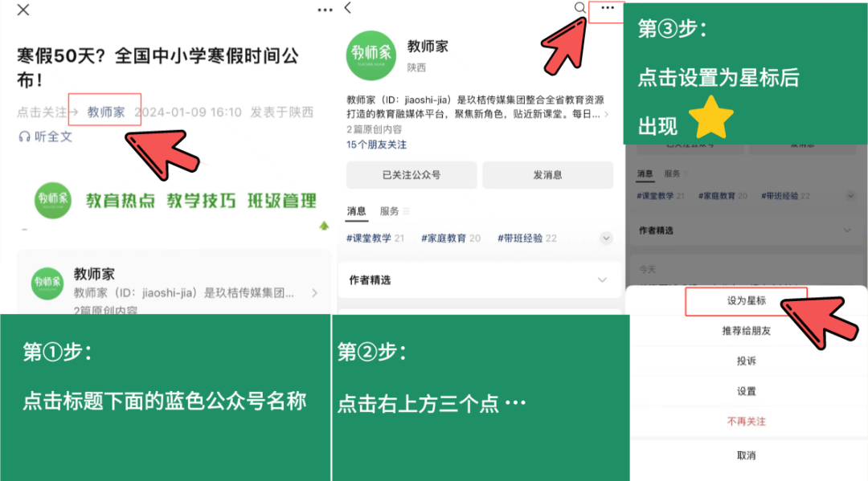This screenshot has height=481, width=868.
Task: Tap 不再关注 to unfollow
Action: click(745, 421)
